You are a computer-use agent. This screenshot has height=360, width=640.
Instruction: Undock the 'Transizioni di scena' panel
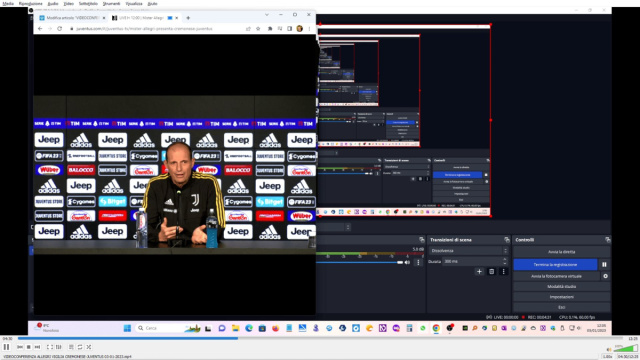pyautogui.click(x=507, y=240)
